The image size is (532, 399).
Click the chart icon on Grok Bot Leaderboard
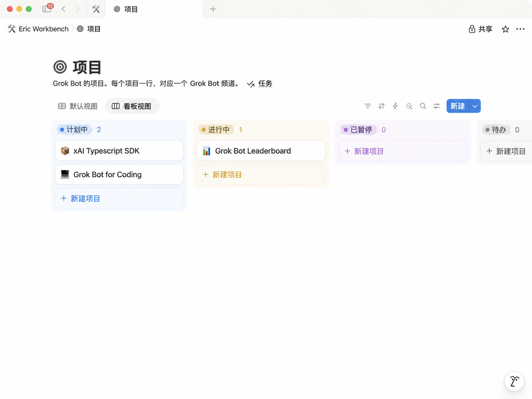pyautogui.click(x=207, y=151)
